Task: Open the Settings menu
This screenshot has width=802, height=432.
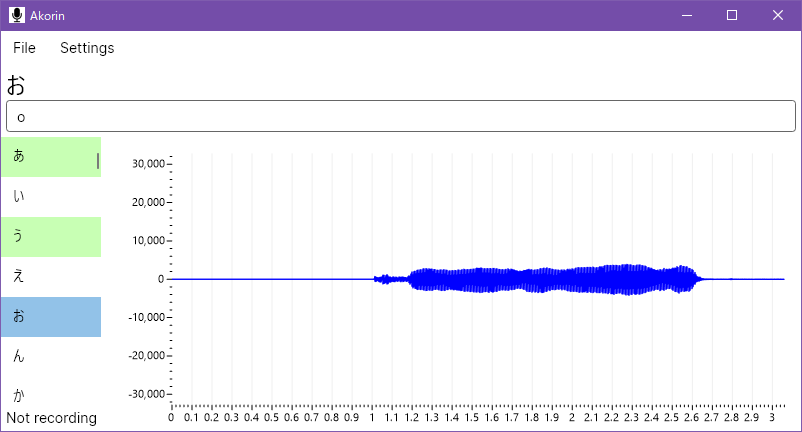Action: tap(87, 48)
